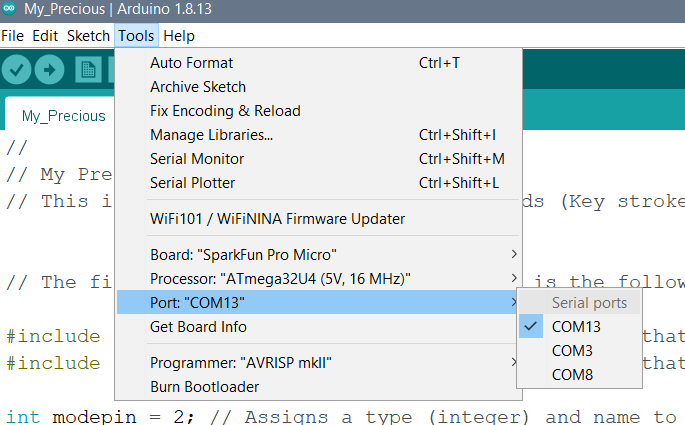Viewport: 685px width, 425px height.
Task: Select Burn Bootloader option
Action: 204,386
